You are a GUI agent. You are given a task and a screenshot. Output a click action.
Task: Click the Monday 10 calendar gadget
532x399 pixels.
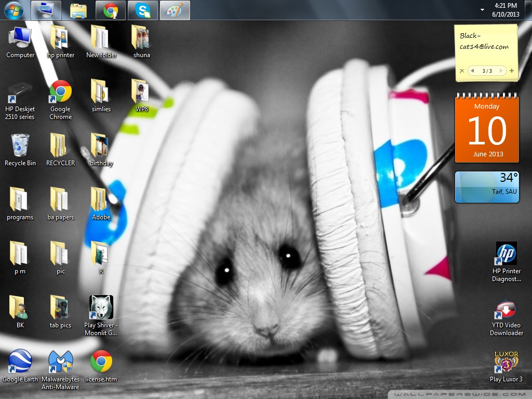coord(487,130)
